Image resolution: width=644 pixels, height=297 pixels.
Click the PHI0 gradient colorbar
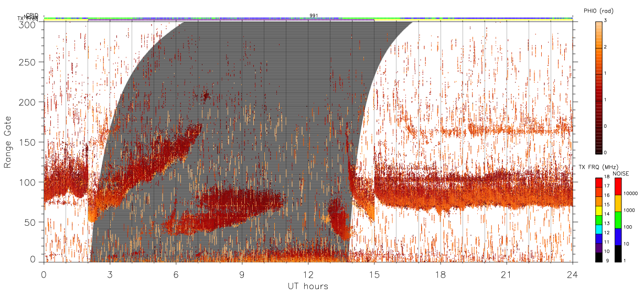598,87
